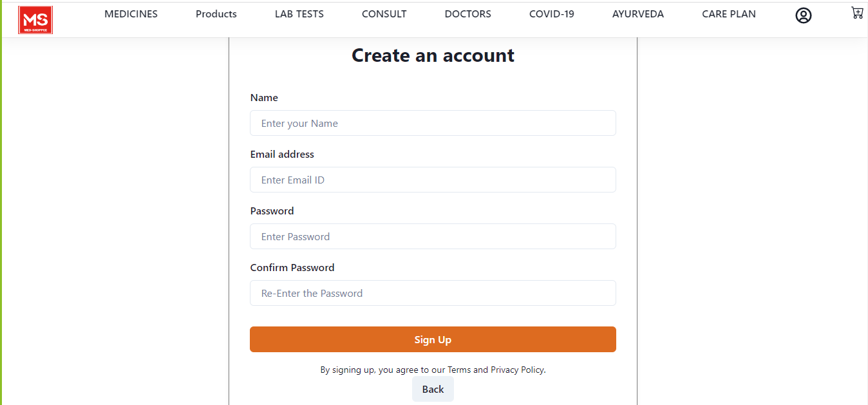The width and height of the screenshot is (868, 405).
Task: Open the MEDICINES menu
Action: tap(131, 14)
